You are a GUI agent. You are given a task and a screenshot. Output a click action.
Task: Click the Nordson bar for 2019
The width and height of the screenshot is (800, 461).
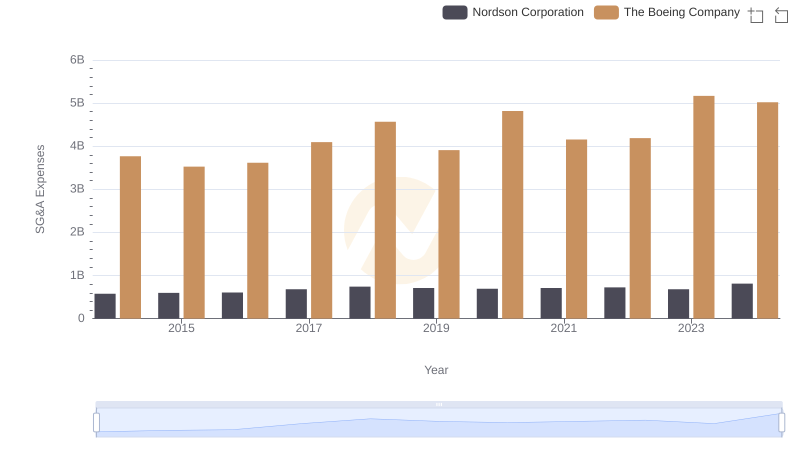[x=423, y=303]
